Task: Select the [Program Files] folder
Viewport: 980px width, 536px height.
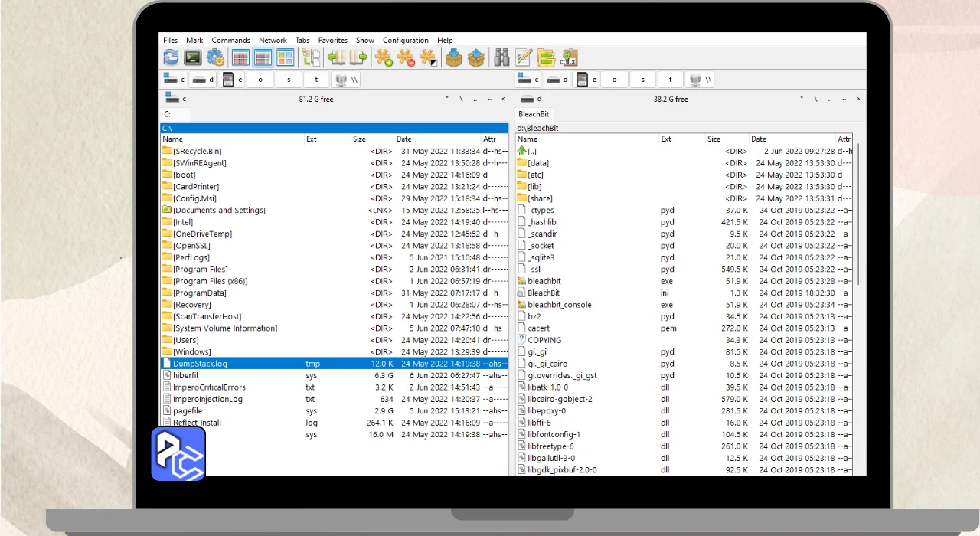Action: [x=200, y=270]
